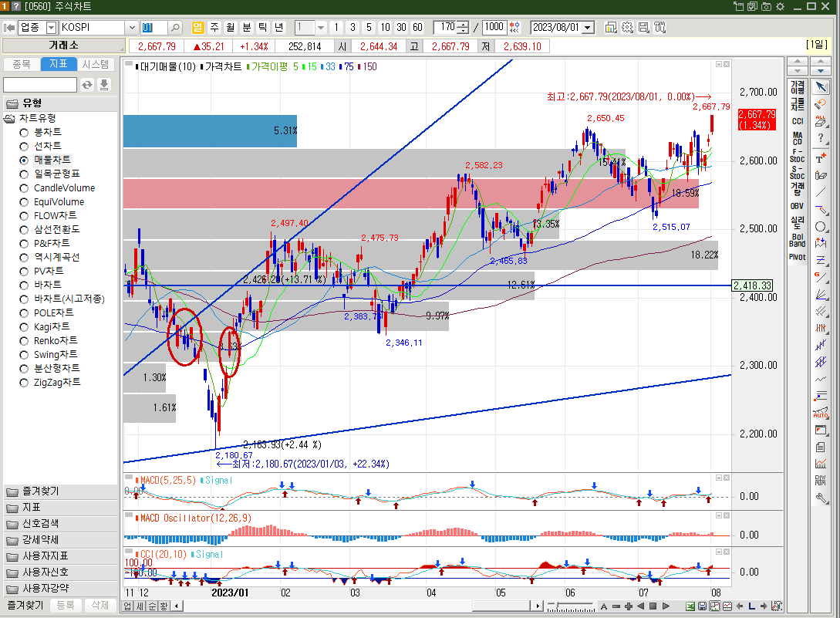Click the stock code input field
The width and height of the screenshot is (840, 618).
point(154,27)
